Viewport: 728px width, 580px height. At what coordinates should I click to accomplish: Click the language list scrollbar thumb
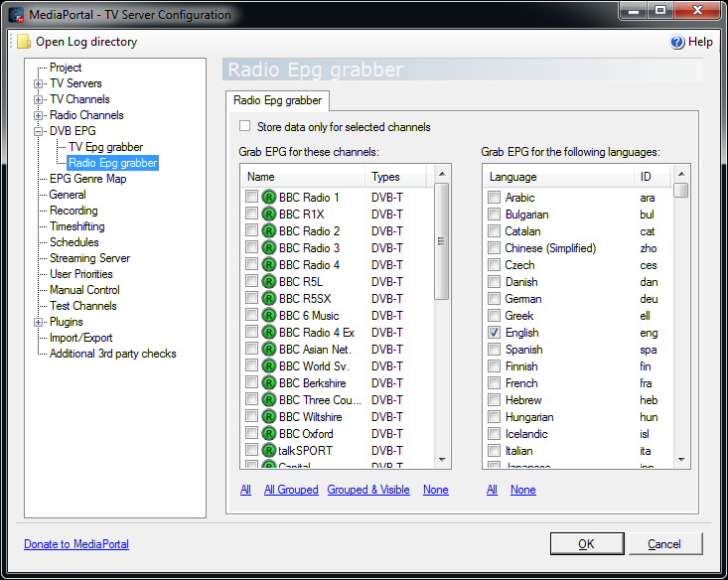pyautogui.click(x=681, y=191)
